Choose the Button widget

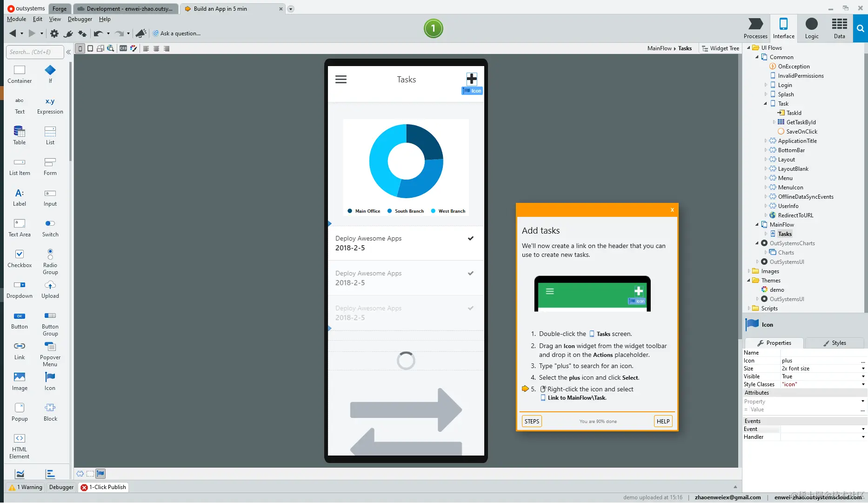coord(20,320)
